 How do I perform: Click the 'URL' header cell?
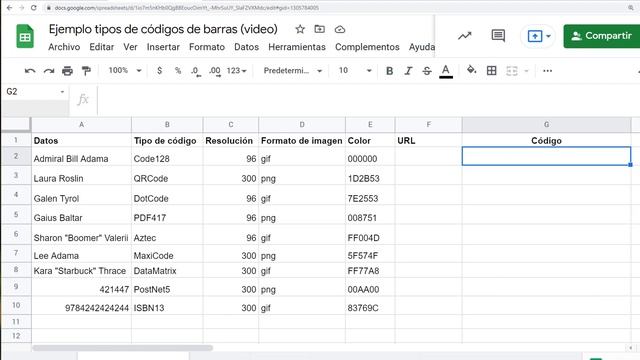(428, 140)
